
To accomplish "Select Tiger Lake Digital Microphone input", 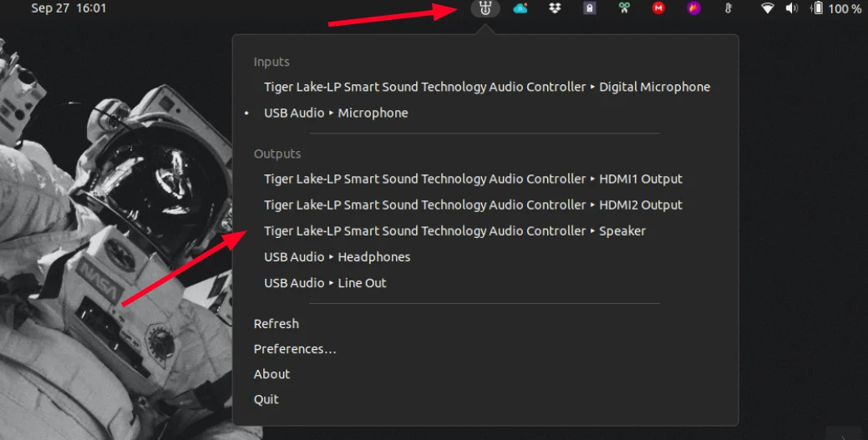I will pyautogui.click(x=485, y=87).
